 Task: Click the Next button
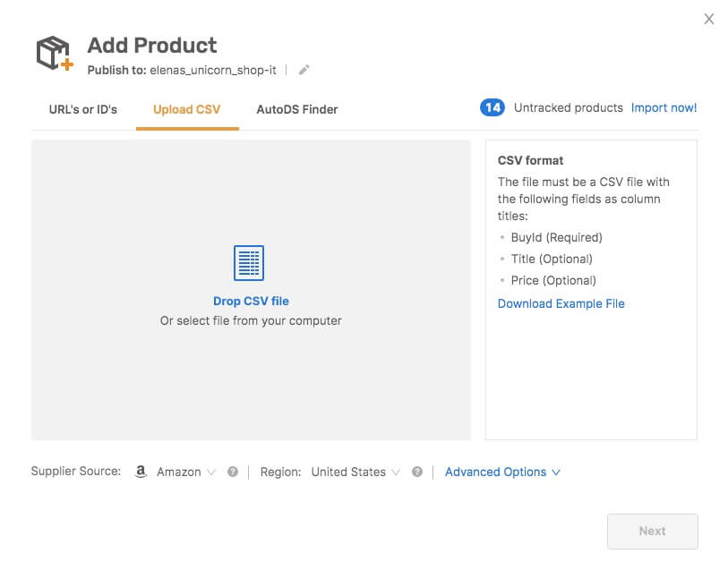click(x=652, y=531)
